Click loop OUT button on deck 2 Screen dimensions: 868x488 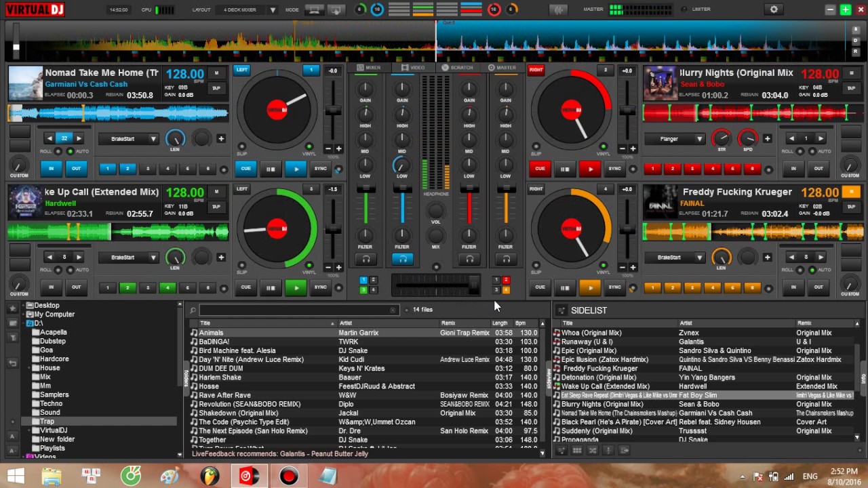click(x=818, y=169)
